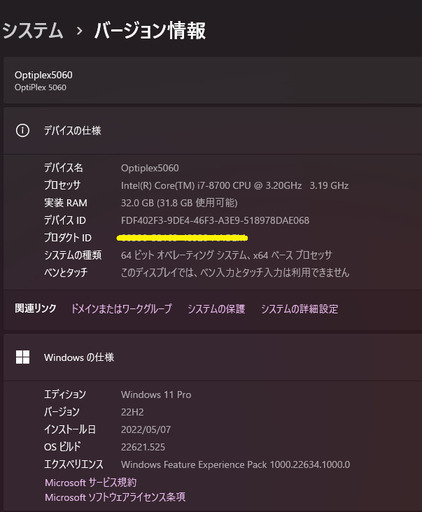The image size is (422, 512).
Task: Click the デバイス名 label
Action: click(63, 168)
